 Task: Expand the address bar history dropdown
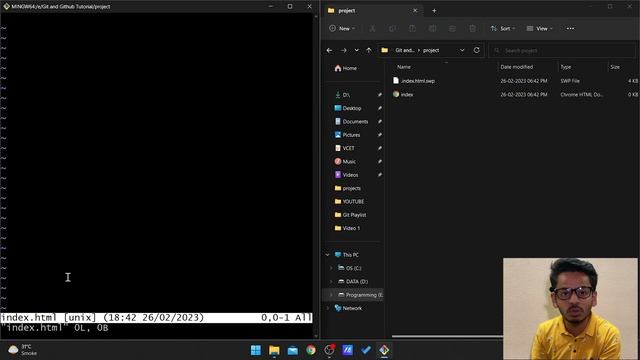(x=462, y=50)
